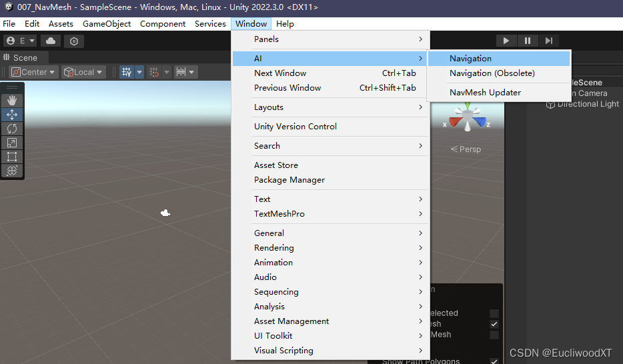Switch to the Scene tab
The height and width of the screenshot is (364, 623).
(25, 57)
